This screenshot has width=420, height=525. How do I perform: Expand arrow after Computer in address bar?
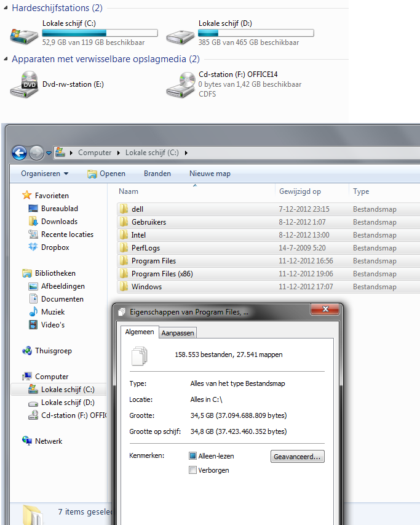119,153
